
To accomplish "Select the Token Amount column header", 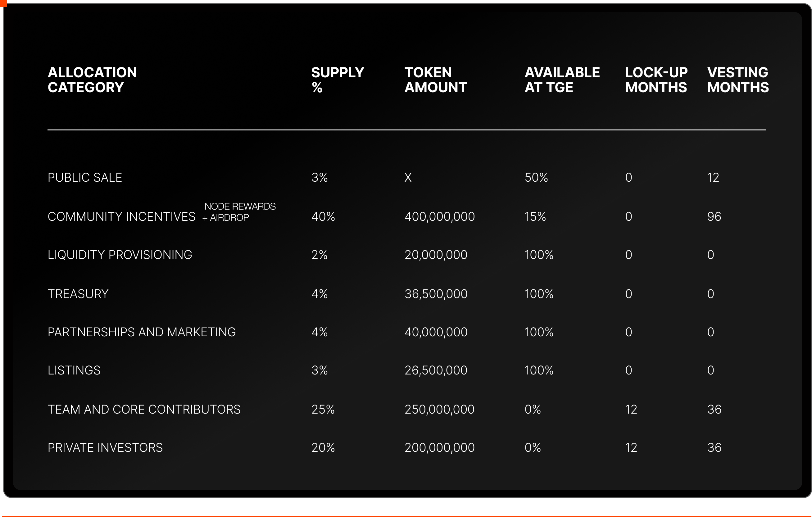I will pyautogui.click(x=435, y=80).
